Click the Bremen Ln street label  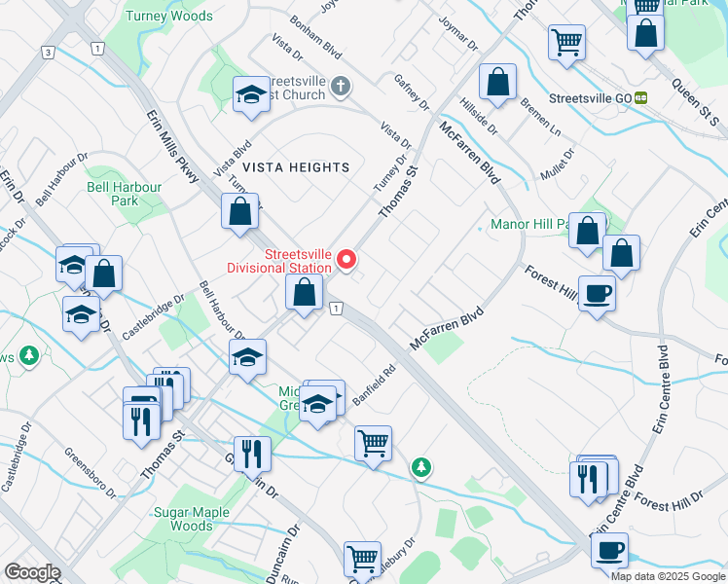click(x=540, y=117)
